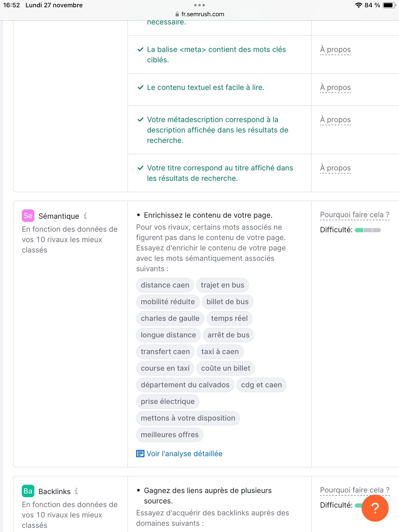399x532 pixels.
Task: Click the green Ba Backlinks icon
Action: point(28,491)
